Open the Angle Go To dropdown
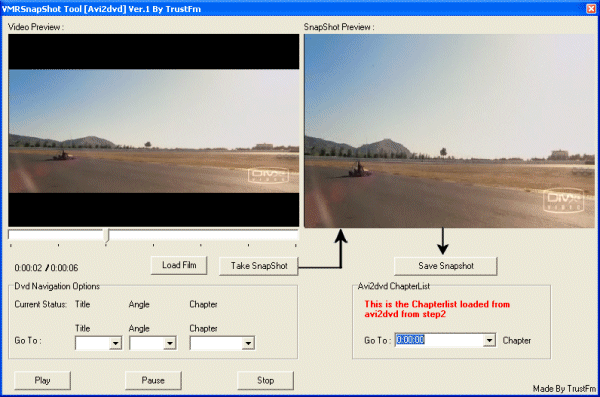Viewport: 600px width, 397px height. 170,343
